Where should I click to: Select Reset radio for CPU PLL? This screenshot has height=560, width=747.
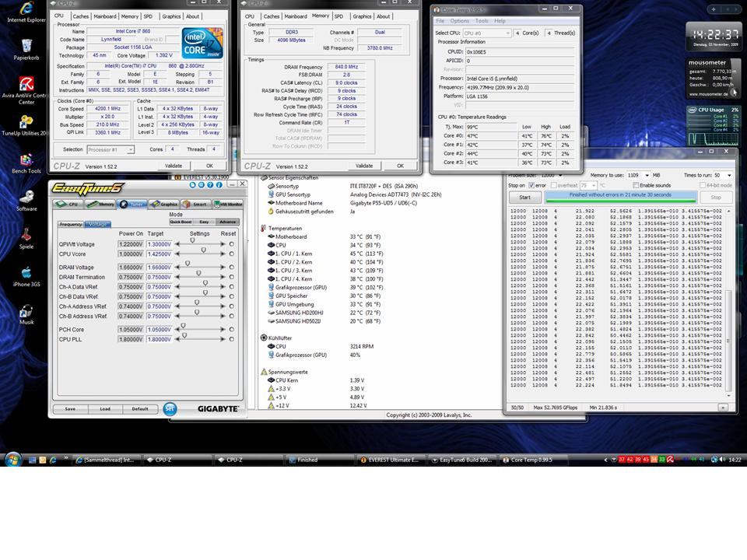pos(232,340)
